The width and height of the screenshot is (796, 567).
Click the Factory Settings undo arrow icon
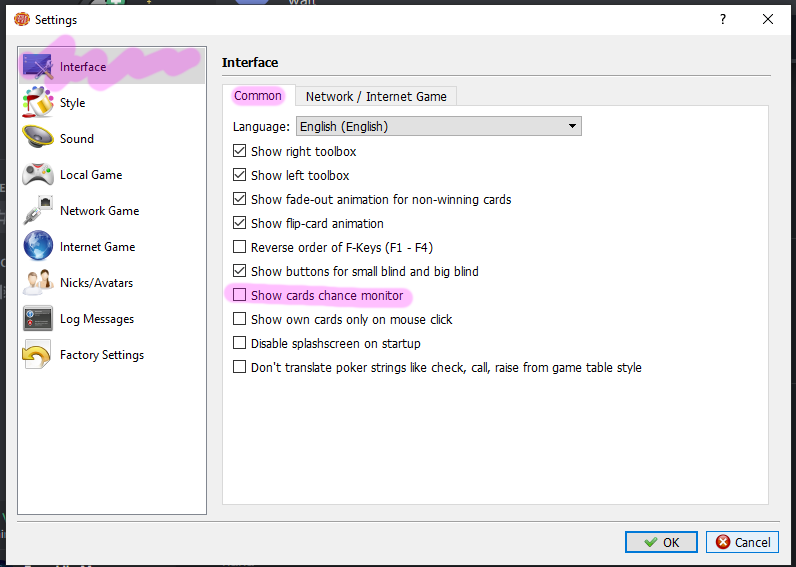39,355
